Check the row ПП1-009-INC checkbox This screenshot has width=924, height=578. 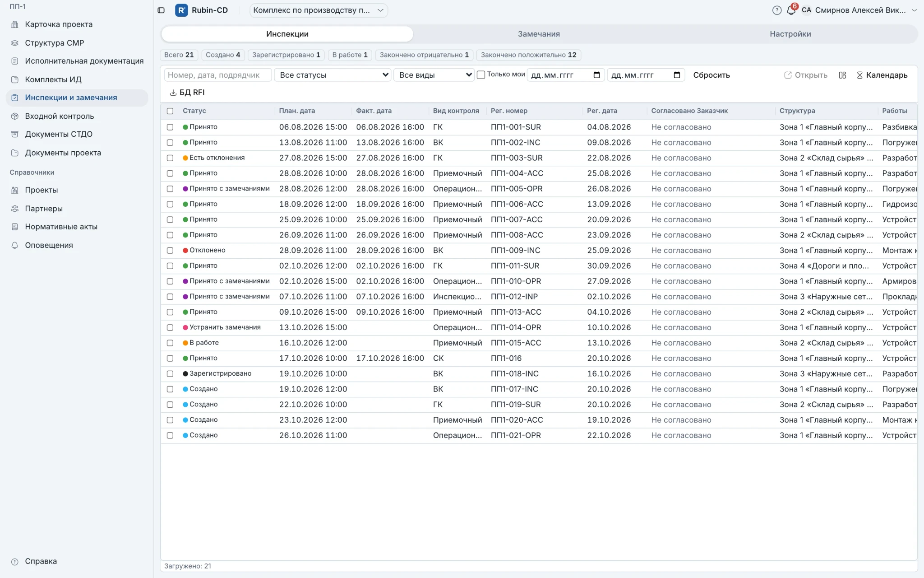point(170,250)
